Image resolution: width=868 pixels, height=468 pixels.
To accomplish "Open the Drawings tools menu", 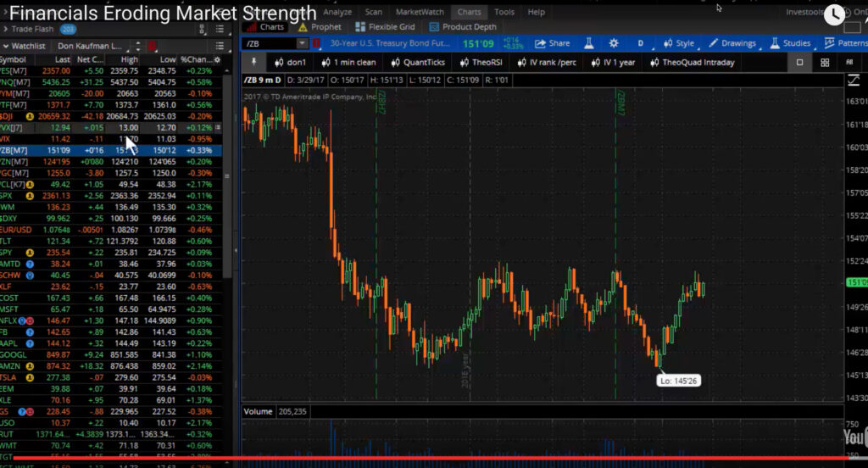I will pyautogui.click(x=732, y=43).
